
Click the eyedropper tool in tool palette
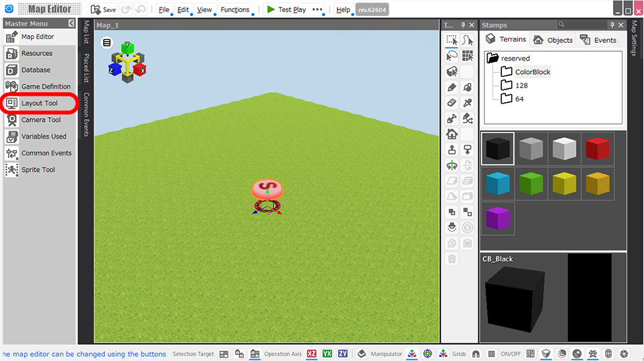pyautogui.click(x=468, y=103)
